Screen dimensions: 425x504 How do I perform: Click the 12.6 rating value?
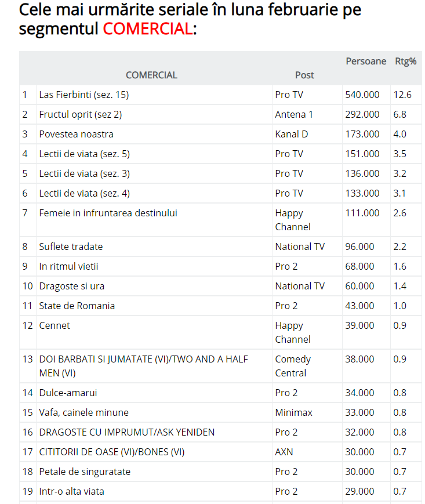point(402,95)
